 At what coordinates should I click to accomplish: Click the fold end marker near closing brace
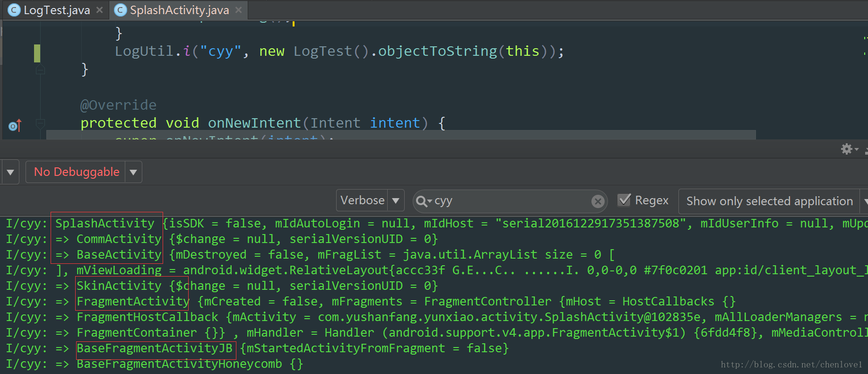[x=41, y=70]
